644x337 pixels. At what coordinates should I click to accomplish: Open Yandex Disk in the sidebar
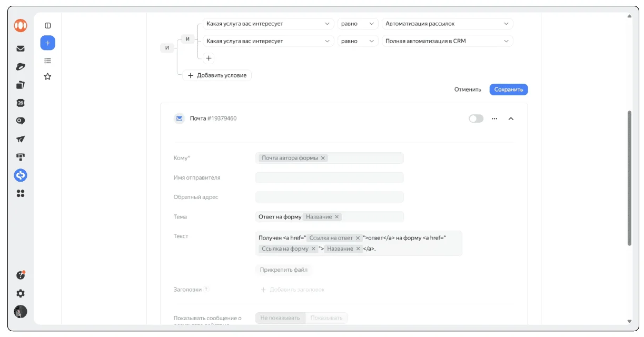21,67
